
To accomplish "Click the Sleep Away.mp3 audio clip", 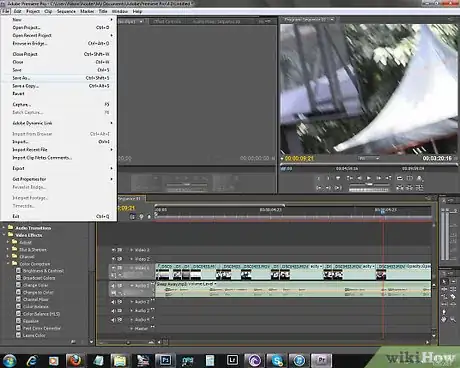I will click(x=293, y=289).
